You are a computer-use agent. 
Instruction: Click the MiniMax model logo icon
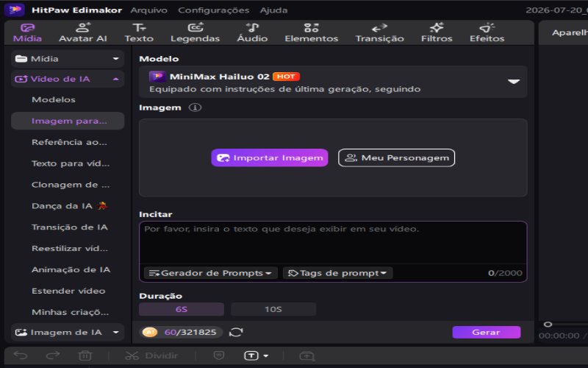[157, 77]
